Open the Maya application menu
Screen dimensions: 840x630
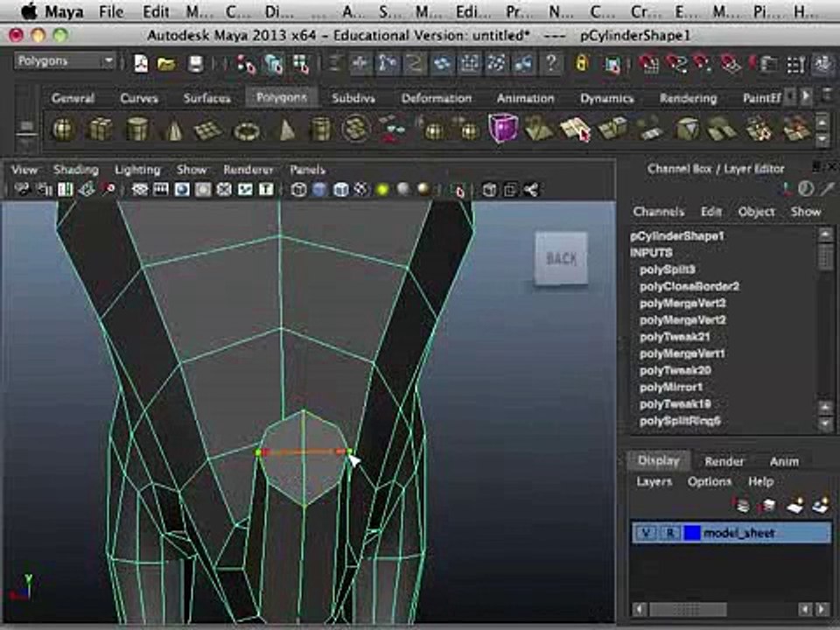pos(64,11)
